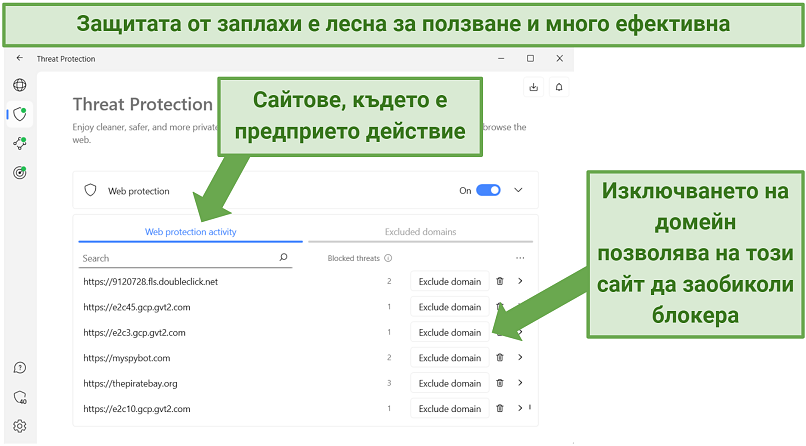The width and height of the screenshot is (806, 446).
Task: Open the three-dots more options menu
Action: click(520, 258)
